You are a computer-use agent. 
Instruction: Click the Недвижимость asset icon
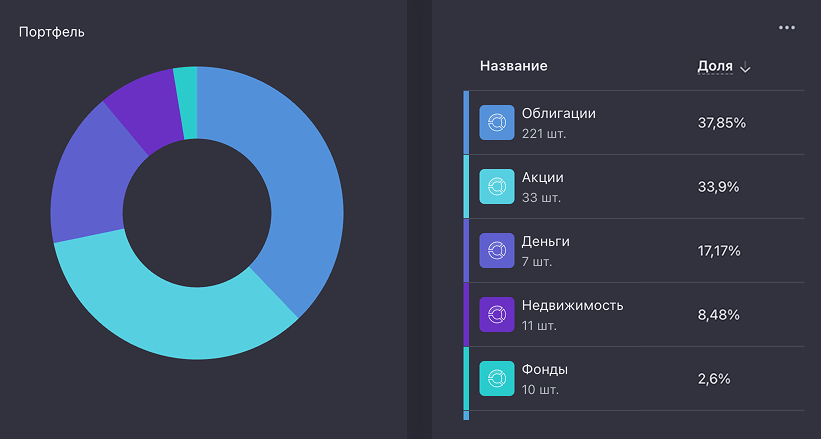click(497, 315)
